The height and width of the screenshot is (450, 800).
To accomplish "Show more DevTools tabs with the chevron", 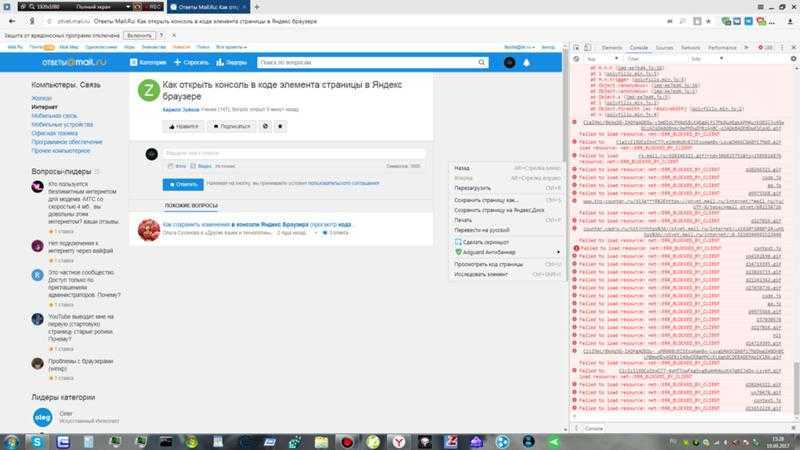I will tap(746, 47).
